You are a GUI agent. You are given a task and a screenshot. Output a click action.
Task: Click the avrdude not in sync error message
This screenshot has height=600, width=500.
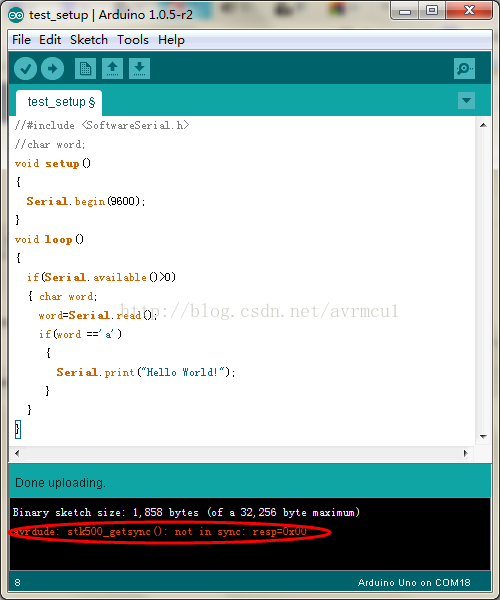[x=160, y=532]
